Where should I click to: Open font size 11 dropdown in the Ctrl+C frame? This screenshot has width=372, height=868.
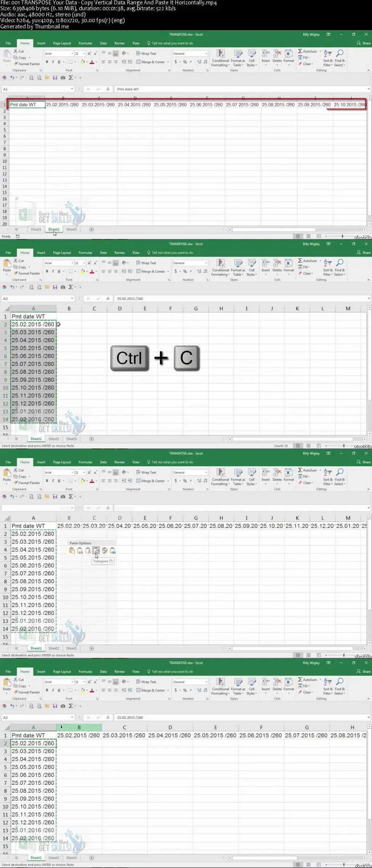pos(84,263)
